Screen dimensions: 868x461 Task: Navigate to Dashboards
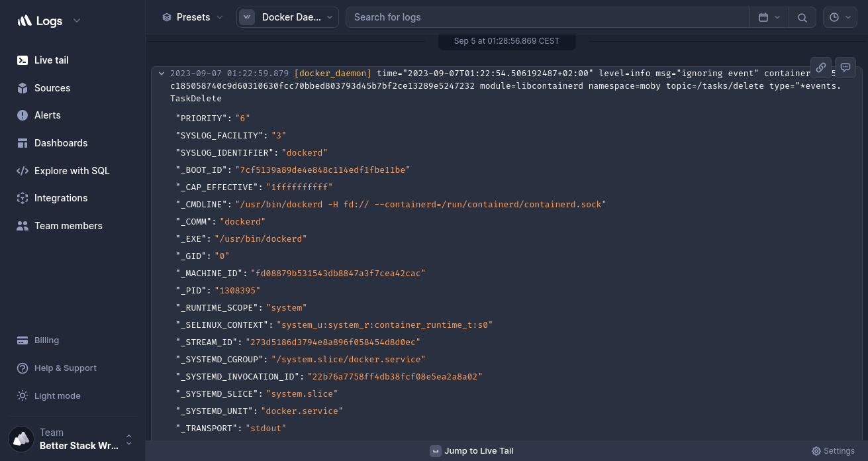pos(60,143)
